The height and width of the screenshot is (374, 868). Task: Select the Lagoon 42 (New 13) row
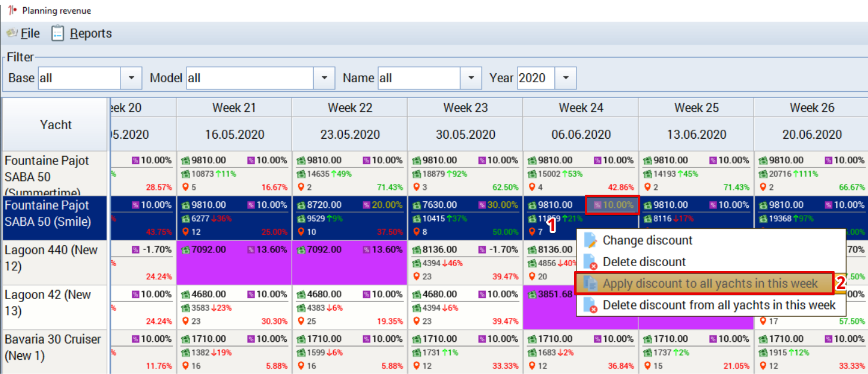pyautogui.click(x=55, y=307)
